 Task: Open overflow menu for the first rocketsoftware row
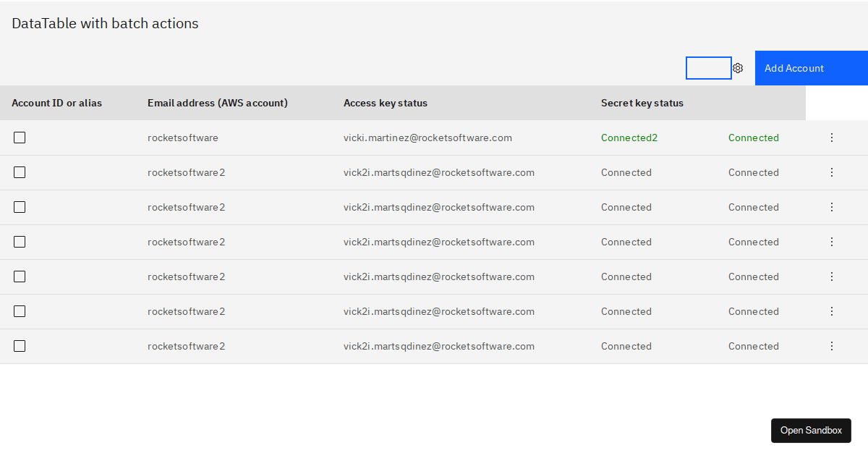832,138
